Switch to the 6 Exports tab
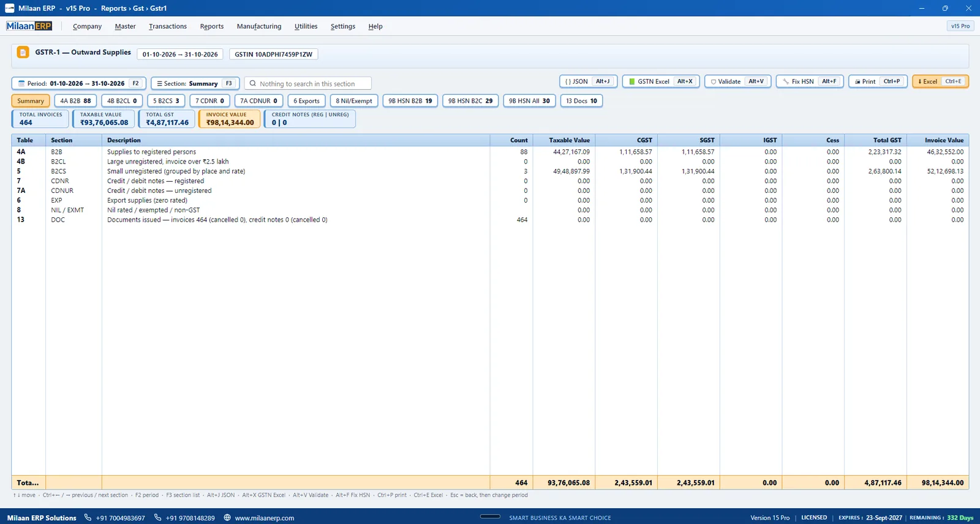Image resolution: width=980 pixels, height=524 pixels. point(306,101)
